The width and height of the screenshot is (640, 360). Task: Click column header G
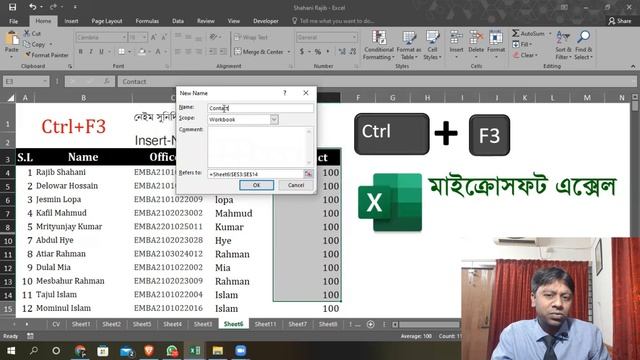coord(392,98)
